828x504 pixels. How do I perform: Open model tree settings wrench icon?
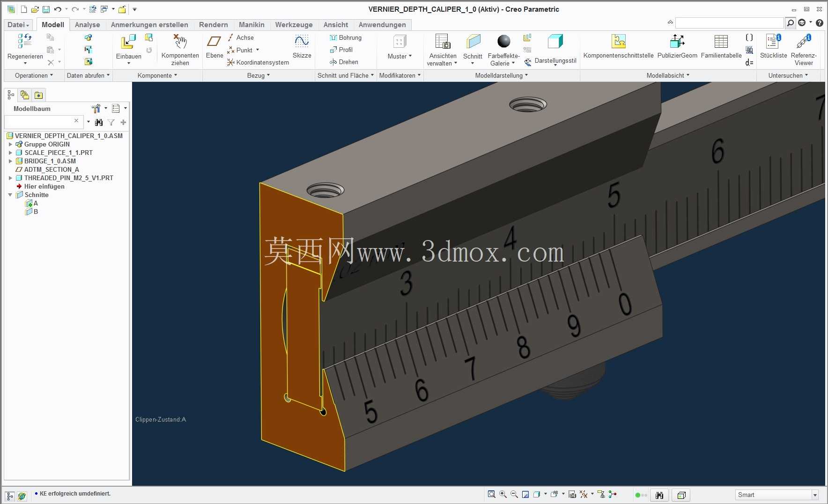[x=96, y=109]
